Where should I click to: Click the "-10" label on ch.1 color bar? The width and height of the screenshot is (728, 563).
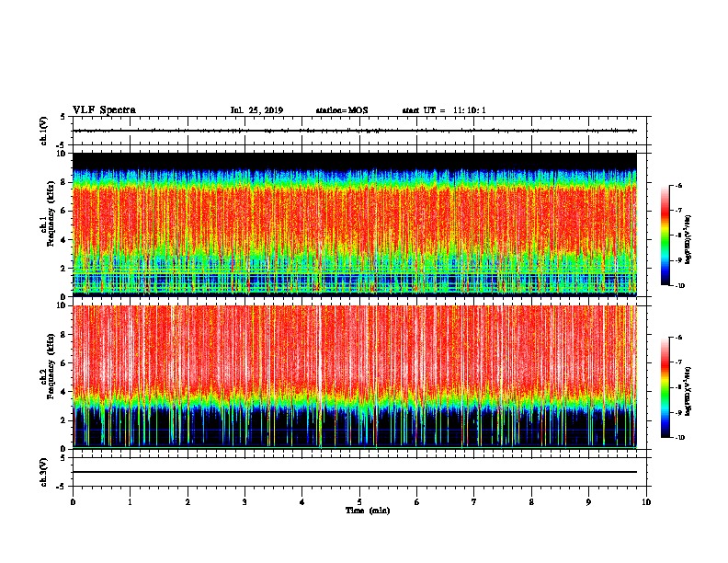pos(679,286)
